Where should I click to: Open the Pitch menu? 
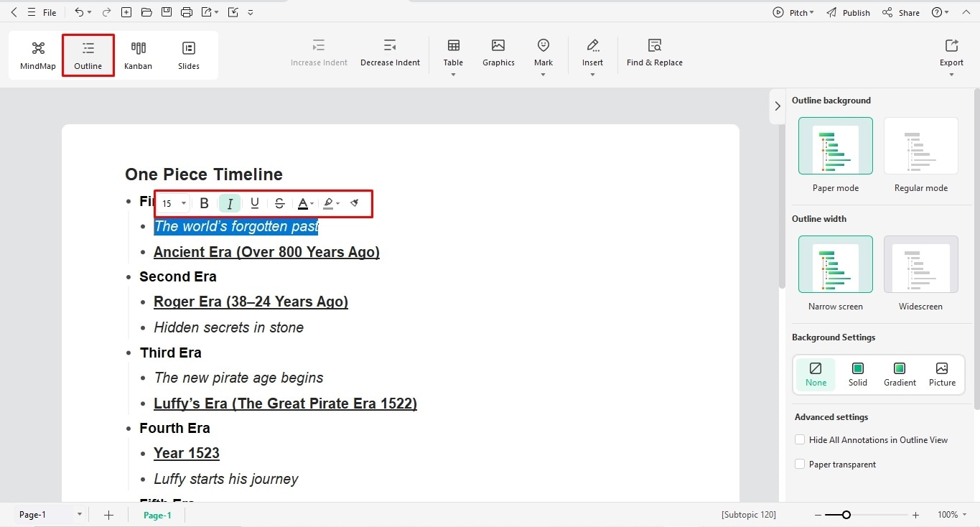pyautogui.click(x=793, y=12)
